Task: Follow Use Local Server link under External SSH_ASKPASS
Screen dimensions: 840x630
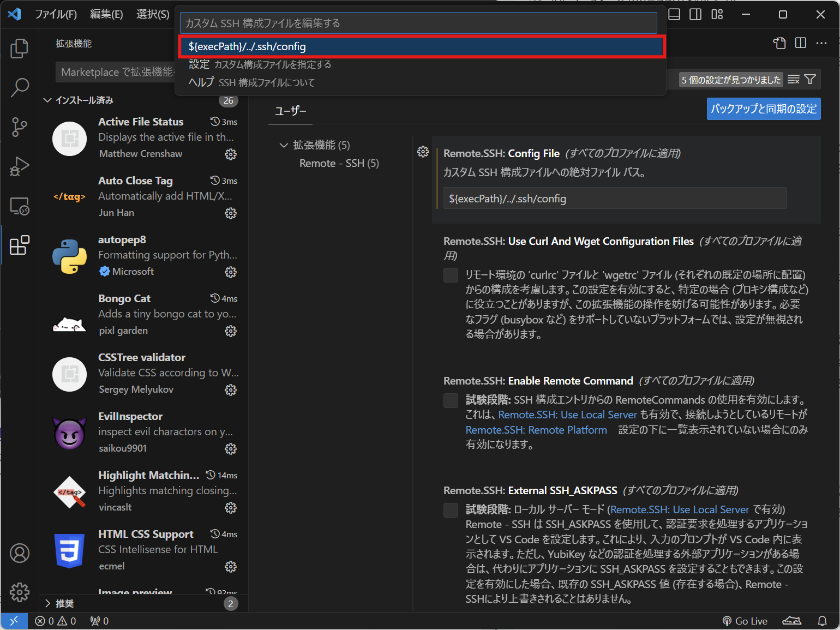Action: [x=680, y=509]
